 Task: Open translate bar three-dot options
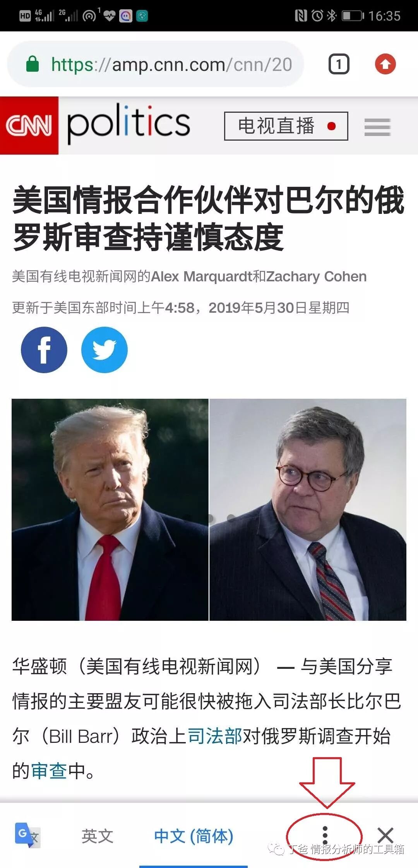tap(325, 835)
